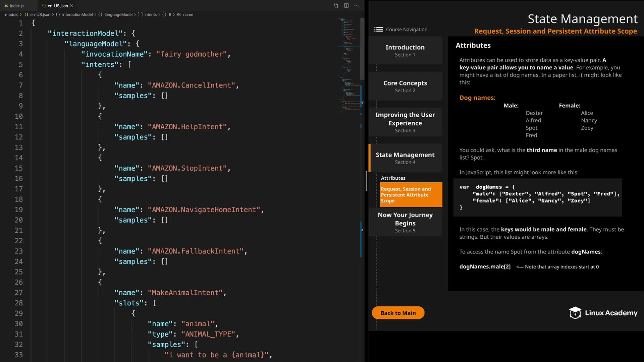
Task: Open Now Your Journey Begins Section 5
Action: (405, 222)
